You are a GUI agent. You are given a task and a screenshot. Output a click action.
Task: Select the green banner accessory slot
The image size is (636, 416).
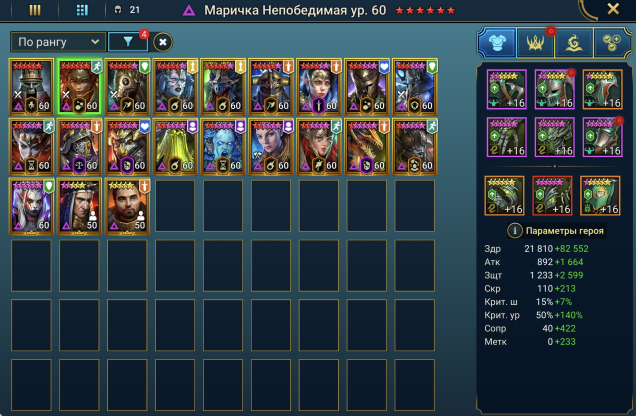click(600, 195)
